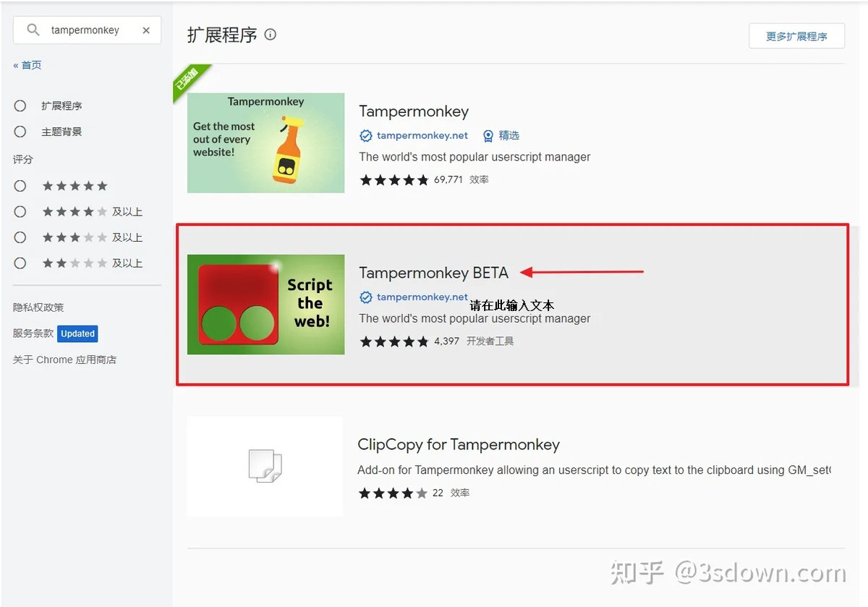868x607 pixels.
Task: Open tampermonkey.net link under Tampermonkey BETA
Action: (422, 297)
